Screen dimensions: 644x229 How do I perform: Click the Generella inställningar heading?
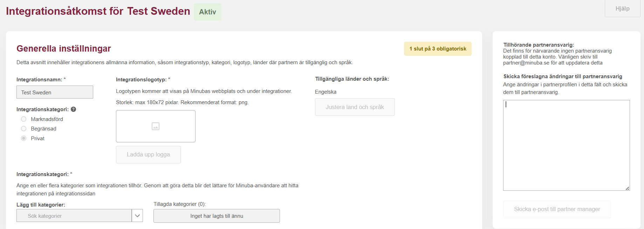(x=64, y=48)
